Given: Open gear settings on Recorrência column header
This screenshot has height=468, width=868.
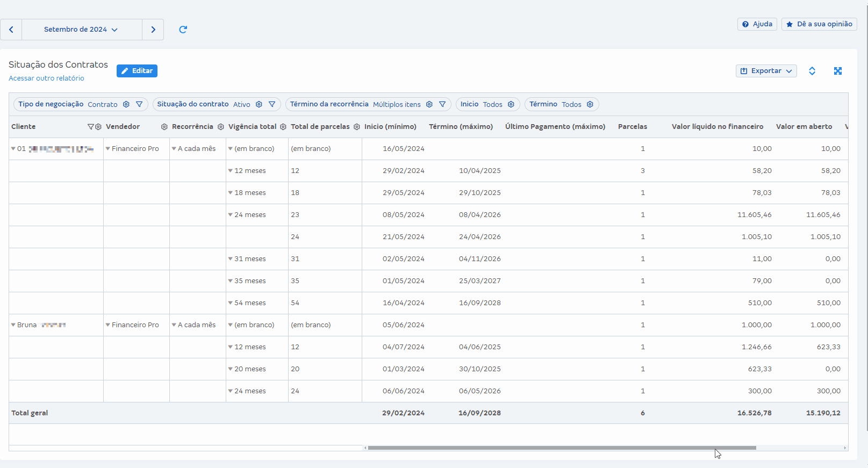Looking at the screenshot, I should (220, 127).
